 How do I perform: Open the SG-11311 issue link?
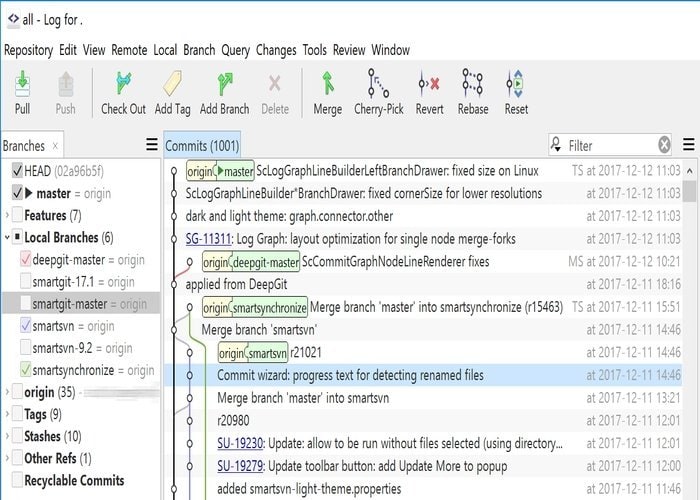[208, 239]
